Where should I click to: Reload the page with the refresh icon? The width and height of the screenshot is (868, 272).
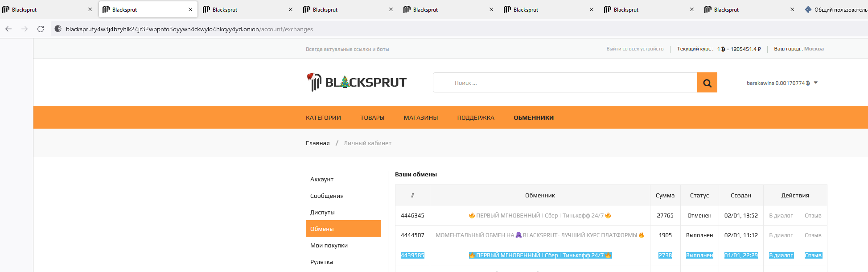[x=41, y=29]
